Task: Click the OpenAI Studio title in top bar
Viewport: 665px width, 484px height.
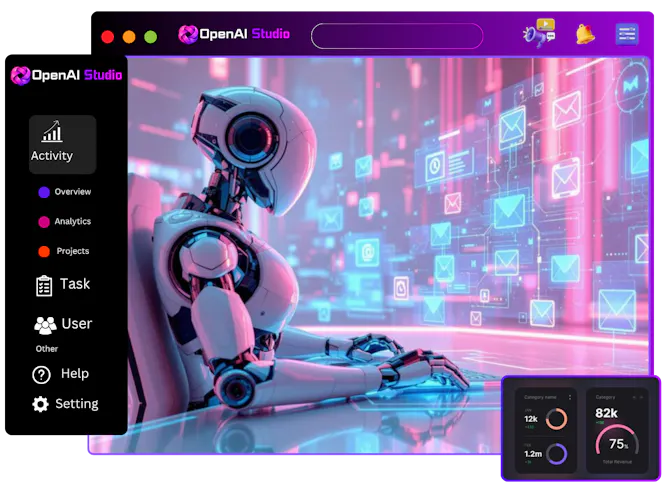Action: [x=244, y=34]
